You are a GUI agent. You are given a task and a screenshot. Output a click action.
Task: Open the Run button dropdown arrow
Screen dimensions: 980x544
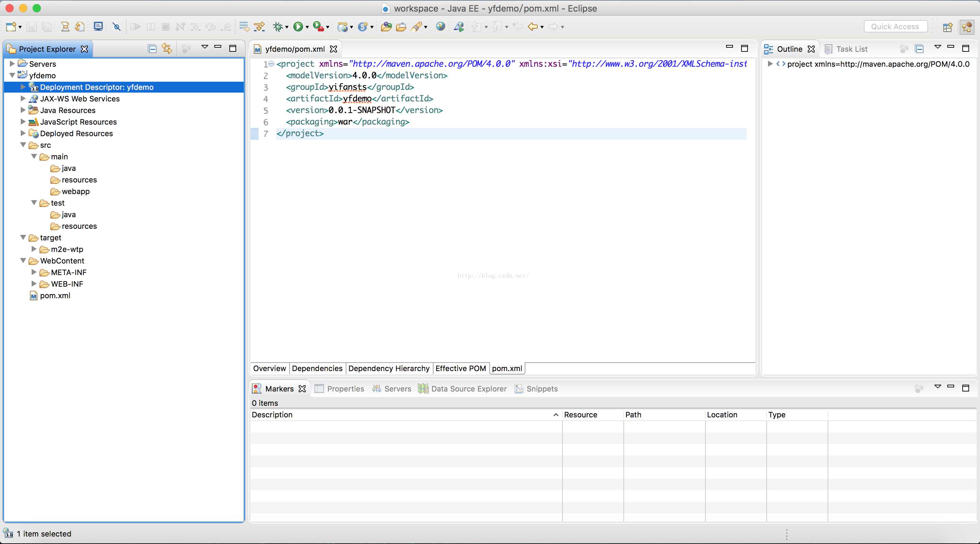click(307, 27)
